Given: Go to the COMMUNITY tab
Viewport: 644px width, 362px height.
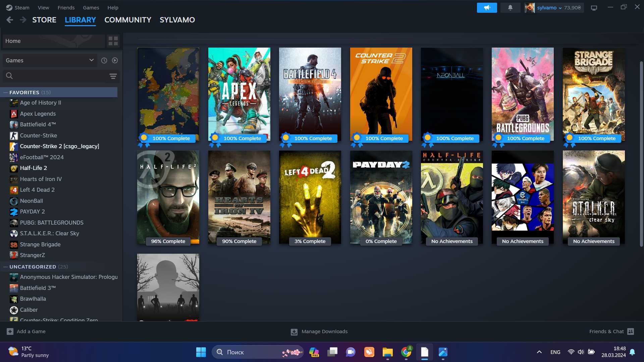Looking at the screenshot, I should point(128,20).
